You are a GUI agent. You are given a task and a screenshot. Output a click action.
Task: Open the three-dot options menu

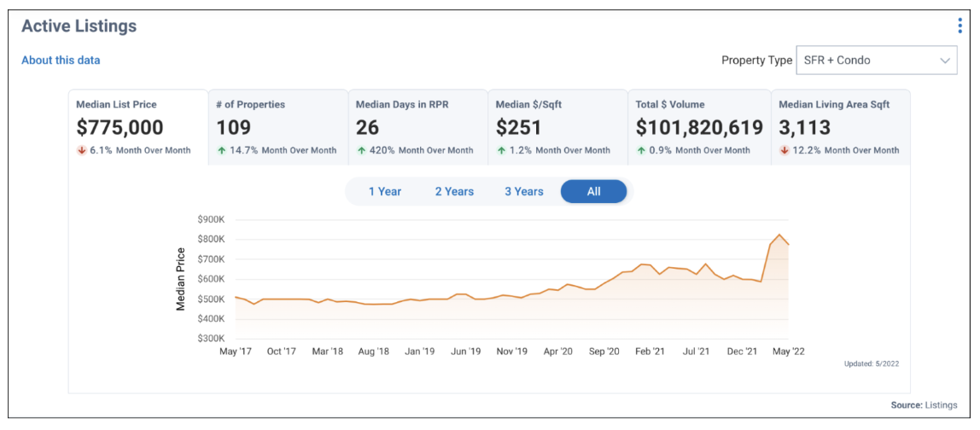pos(960,26)
